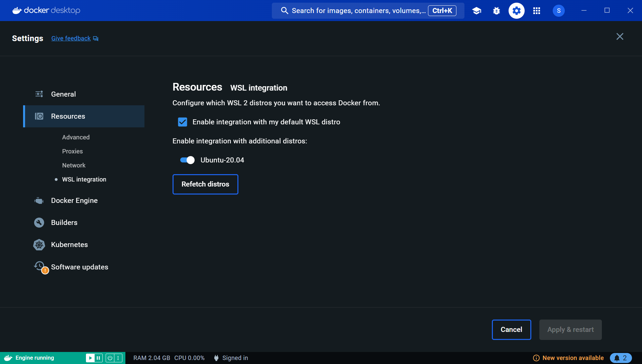Click the General sliders icon
Viewport: 642px width, 364px height.
(x=39, y=94)
